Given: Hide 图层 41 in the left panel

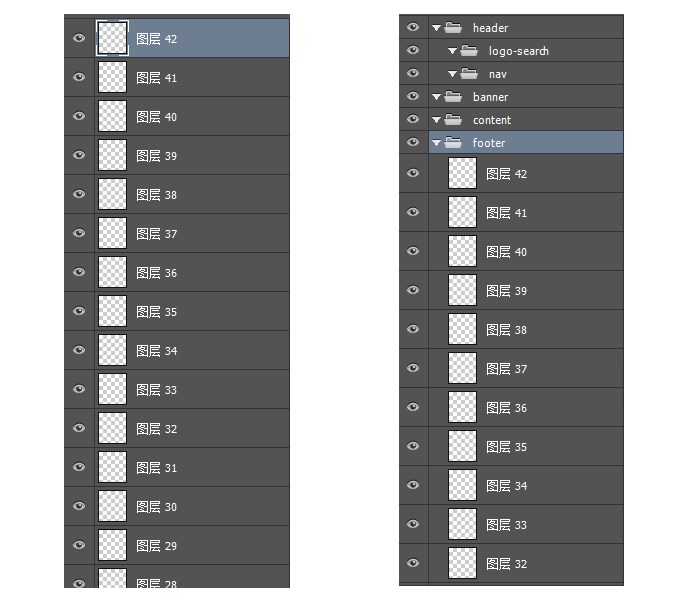Looking at the screenshot, I should [x=79, y=77].
